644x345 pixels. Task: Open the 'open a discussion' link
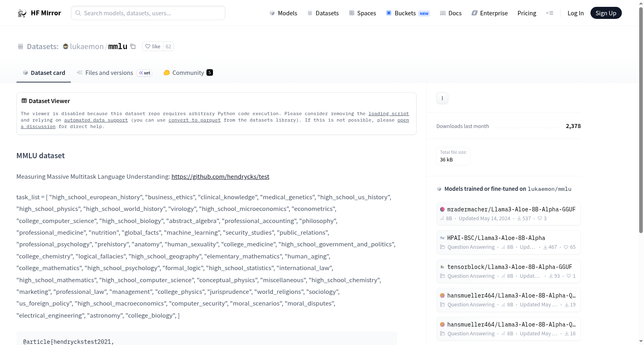pyautogui.click(x=403, y=120)
